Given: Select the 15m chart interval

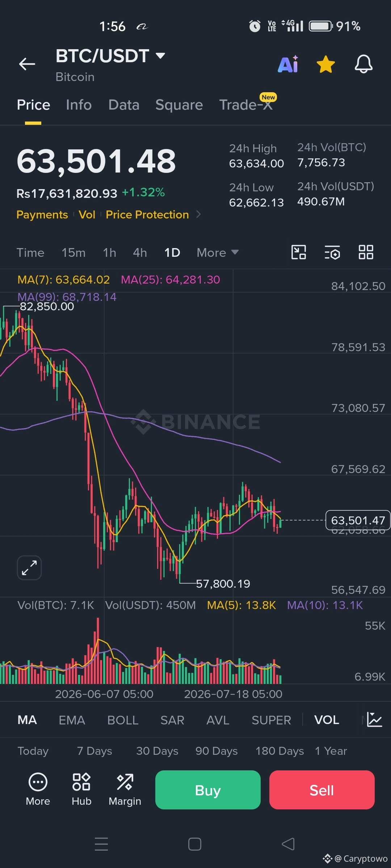Looking at the screenshot, I should click(x=73, y=252).
